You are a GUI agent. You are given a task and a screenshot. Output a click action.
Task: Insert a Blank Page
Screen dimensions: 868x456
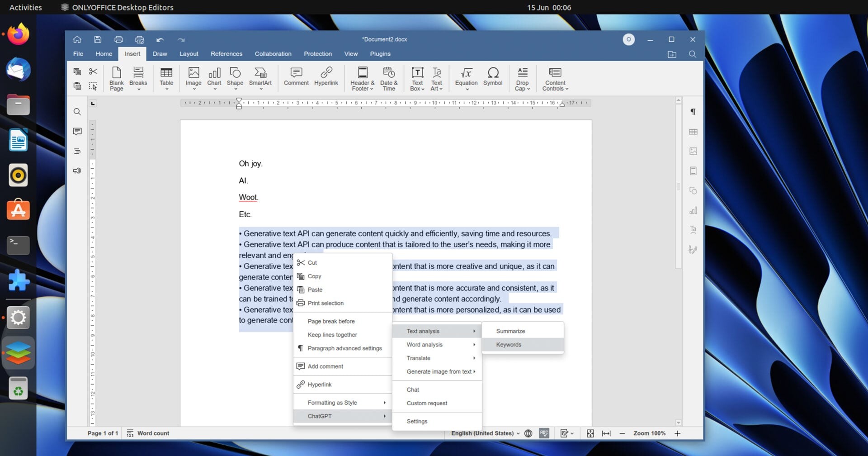(x=116, y=78)
